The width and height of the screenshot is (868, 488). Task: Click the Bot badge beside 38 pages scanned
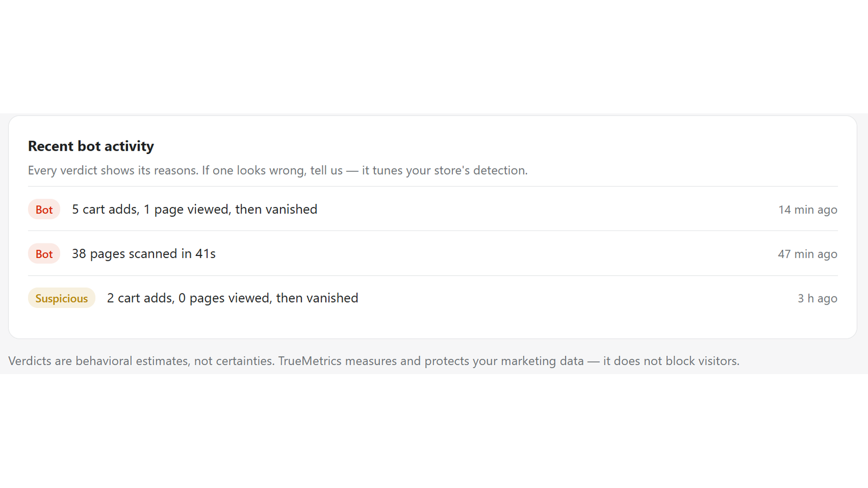(44, 254)
